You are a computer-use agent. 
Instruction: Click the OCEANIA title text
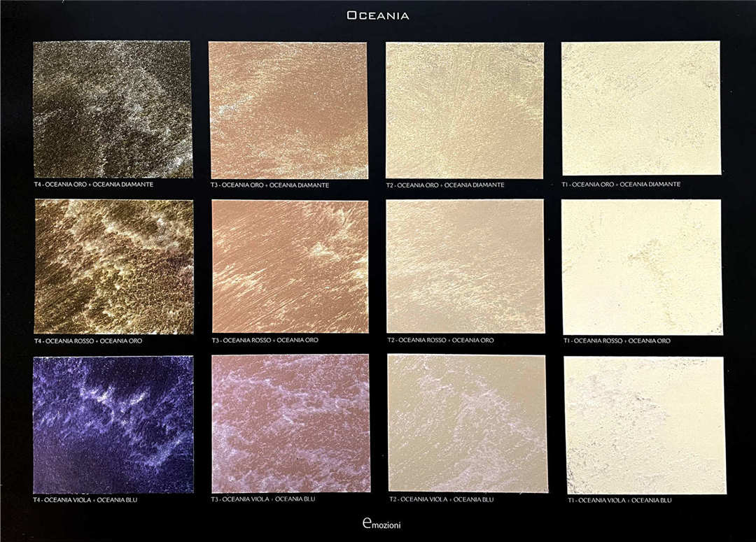click(x=377, y=15)
